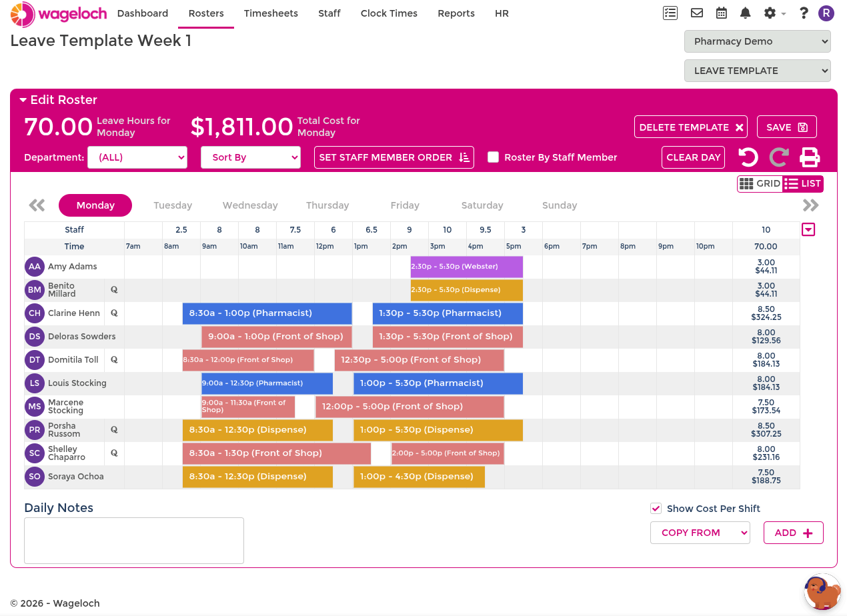Enable Roster By Staff Member checkbox
Screen dimensions: 847x616
(x=494, y=157)
